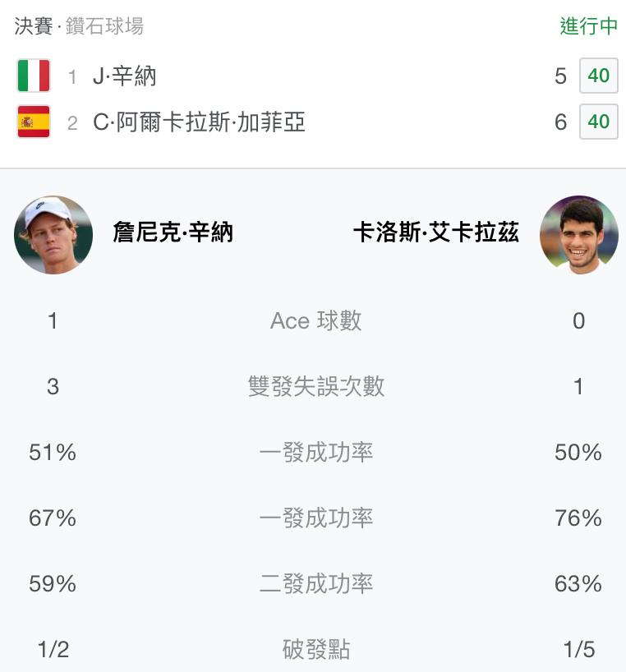Tap the 詹尼克·辛納 bold name heading
Screen dimensions: 626x672
pyautogui.click(x=173, y=232)
